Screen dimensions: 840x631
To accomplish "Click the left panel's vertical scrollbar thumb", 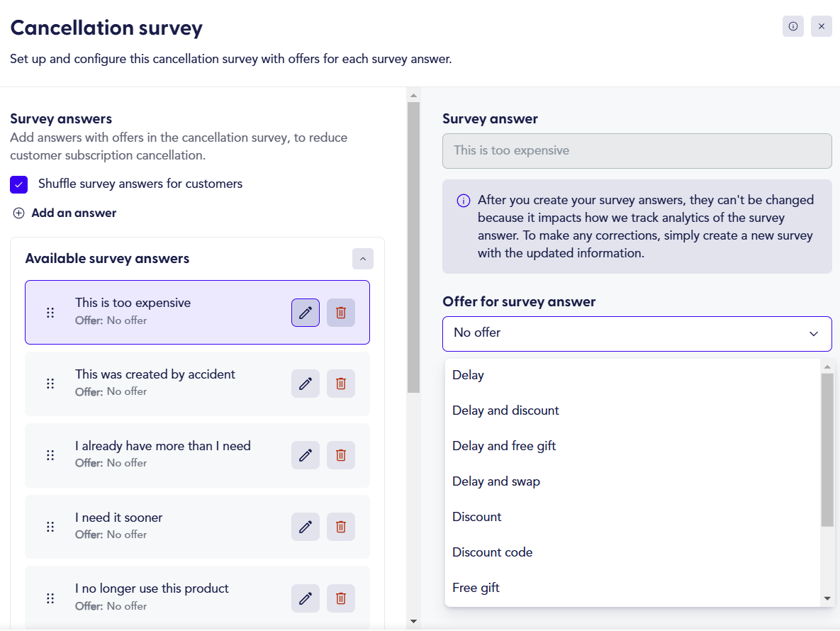I will tap(413, 247).
